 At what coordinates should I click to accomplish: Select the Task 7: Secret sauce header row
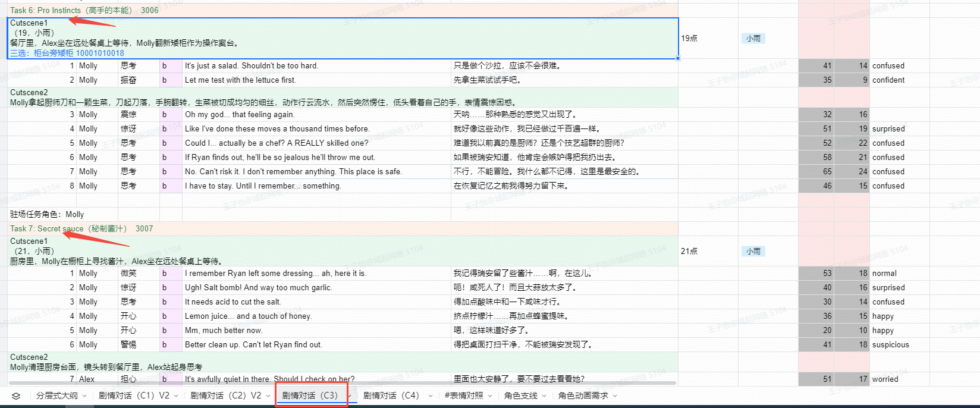pyautogui.click(x=81, y=229)
